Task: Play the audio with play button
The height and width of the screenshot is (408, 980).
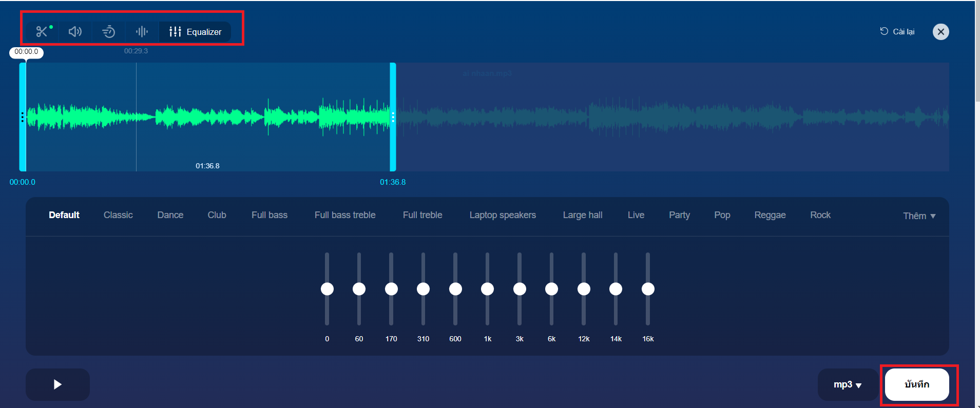Action: 57,384
